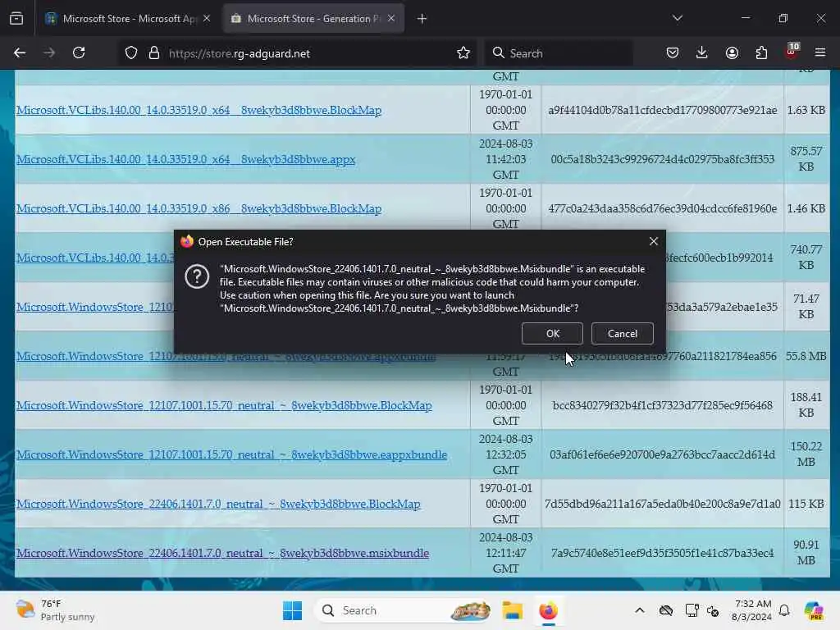Close the Open Executable File dialog with X
This screenshot has height=630, width=840.
click(x=654, y=241)
